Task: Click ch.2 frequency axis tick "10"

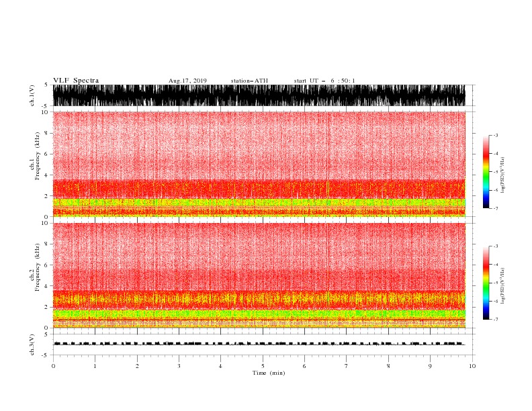Action: 44,223
